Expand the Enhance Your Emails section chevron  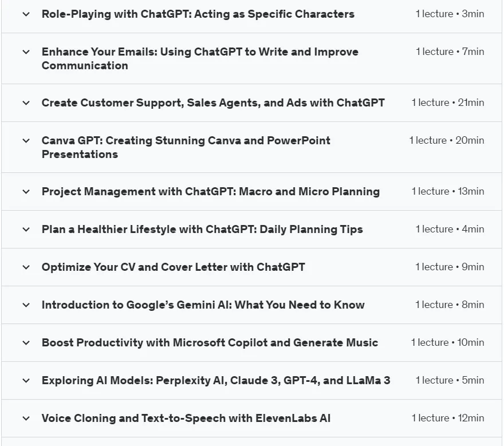tap(26, 52)
